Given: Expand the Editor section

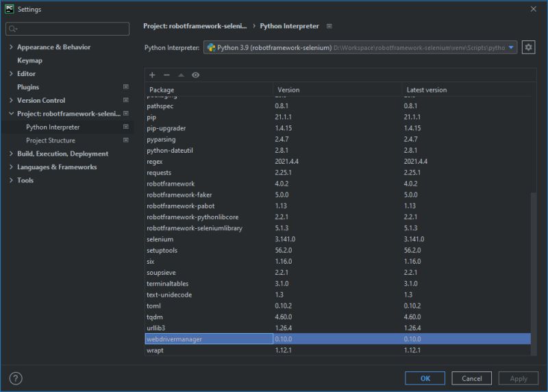Looking at the screenshot, I should (x=11, y=73).
